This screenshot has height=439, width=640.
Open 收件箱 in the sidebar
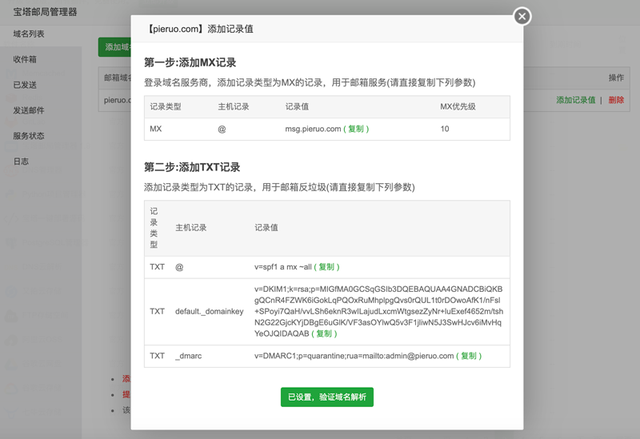click(24, 59)
